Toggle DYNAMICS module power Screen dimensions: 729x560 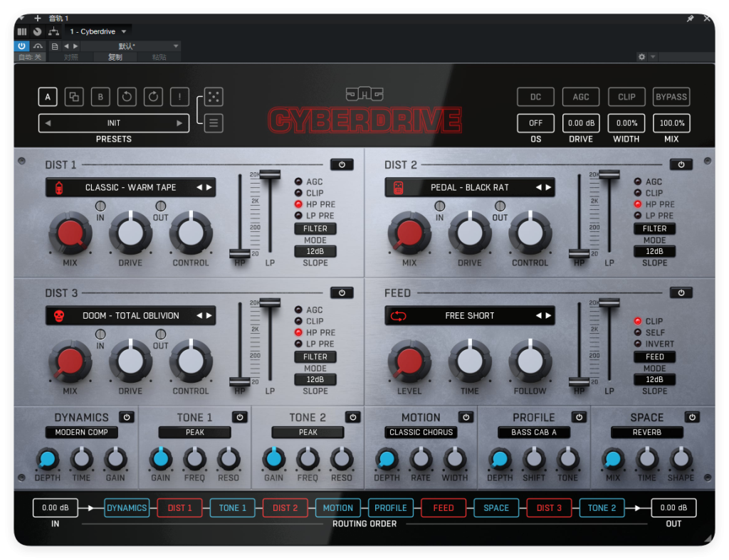coord(127,417)
